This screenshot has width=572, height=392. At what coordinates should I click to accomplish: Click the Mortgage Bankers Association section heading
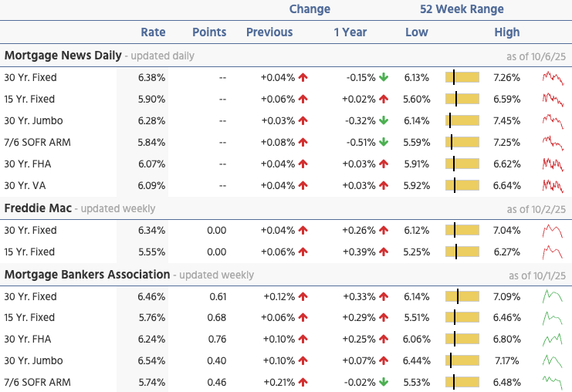86,274
